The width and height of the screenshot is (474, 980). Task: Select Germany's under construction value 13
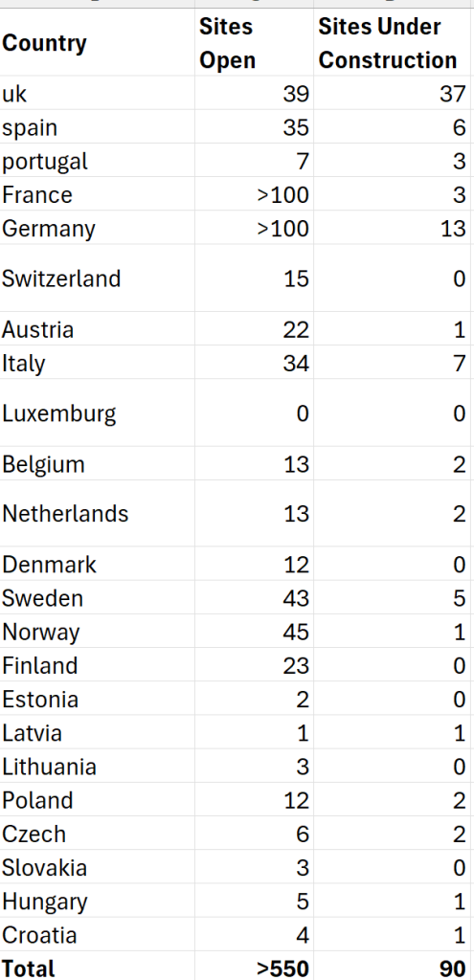392,228
